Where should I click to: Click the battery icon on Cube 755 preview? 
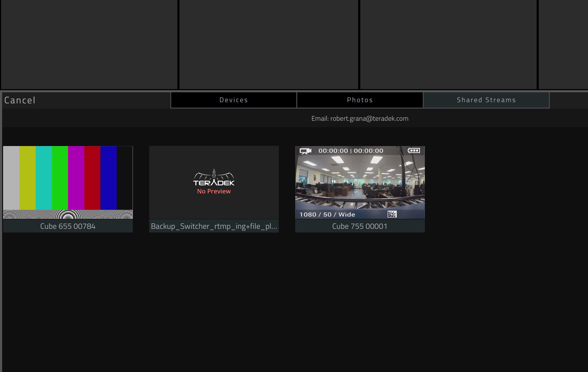[x=414, y=151]
